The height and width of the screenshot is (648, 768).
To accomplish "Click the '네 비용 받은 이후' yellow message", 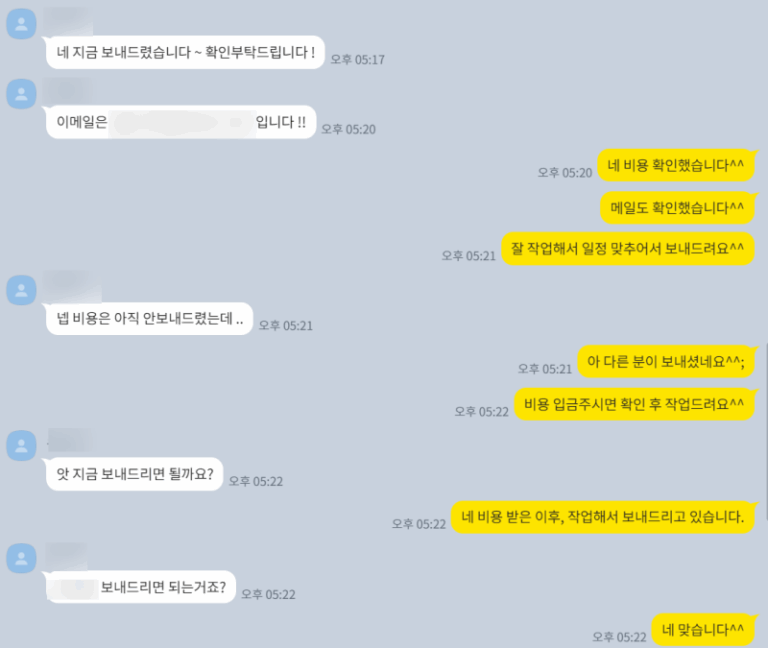I will (x=602, y=517).
